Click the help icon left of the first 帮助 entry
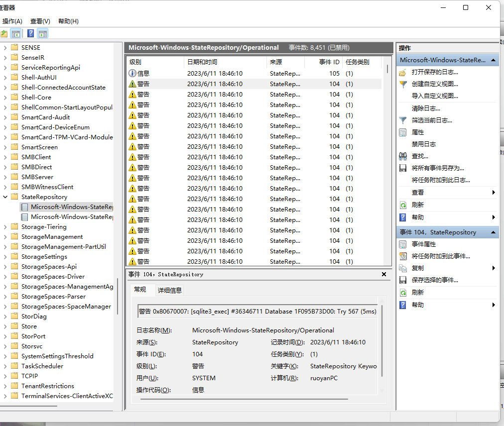The height and width of the screenshot is (426, 504). [x=403, y=217]
